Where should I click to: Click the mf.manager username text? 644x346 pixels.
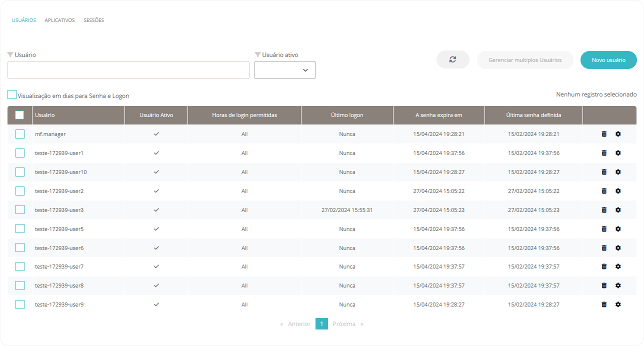coord(50,134)
